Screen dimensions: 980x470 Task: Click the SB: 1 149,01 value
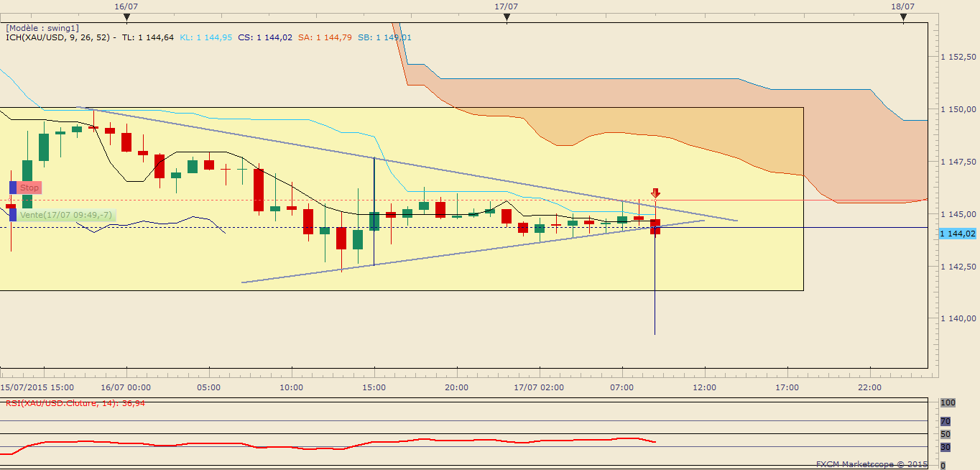[x=384, y=37]
